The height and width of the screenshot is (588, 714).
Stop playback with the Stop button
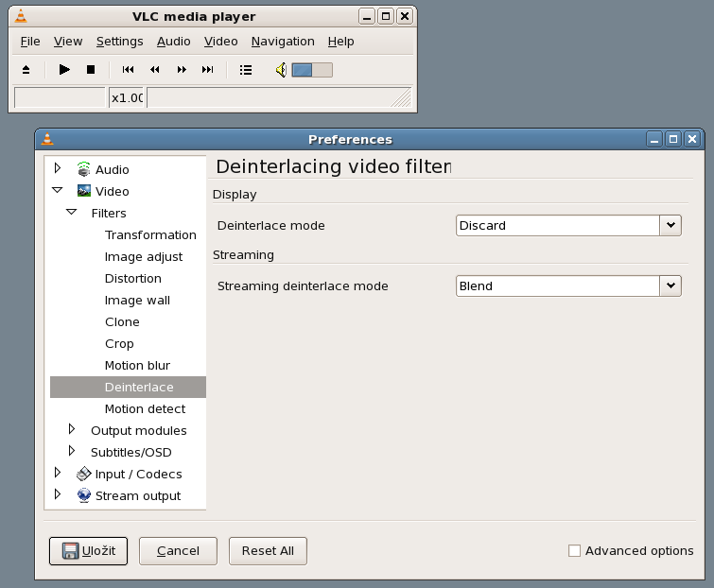[x=91, y=70]
